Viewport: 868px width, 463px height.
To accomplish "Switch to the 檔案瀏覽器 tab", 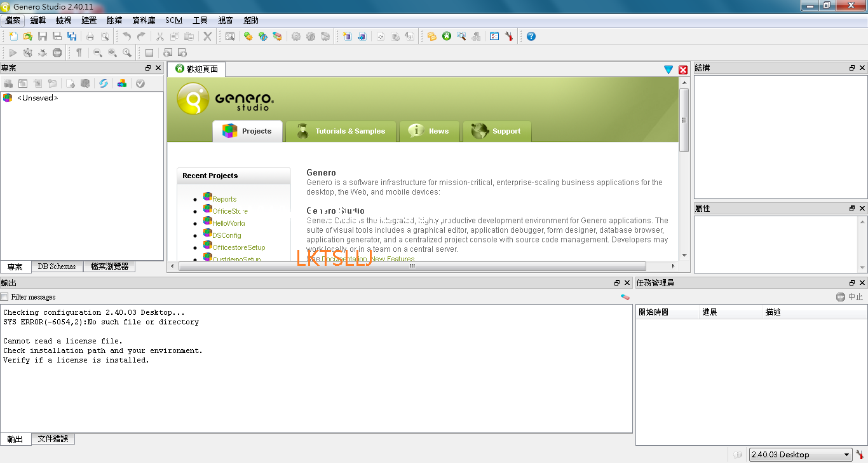I will [x=109, y=266].
